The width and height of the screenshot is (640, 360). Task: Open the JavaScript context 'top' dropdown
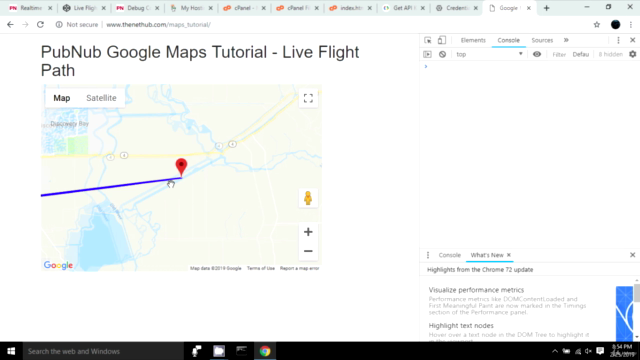point(489,54)
